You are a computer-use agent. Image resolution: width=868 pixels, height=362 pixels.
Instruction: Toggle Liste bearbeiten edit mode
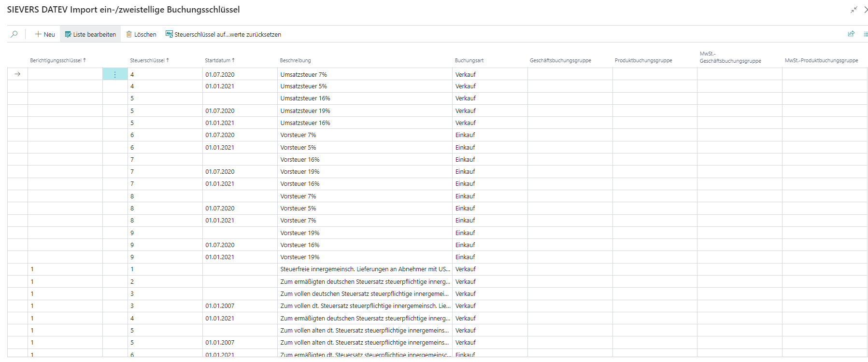point(90,34)
